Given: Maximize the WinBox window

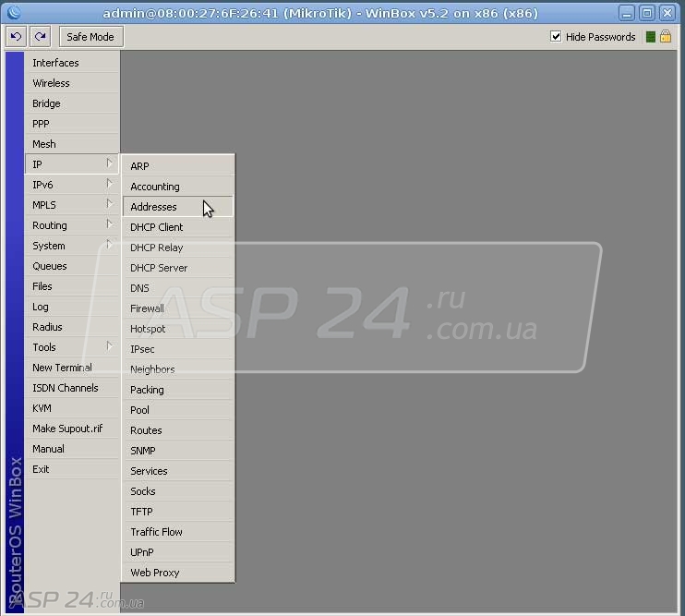Looking at the screenshot, I should pos(646,13).
